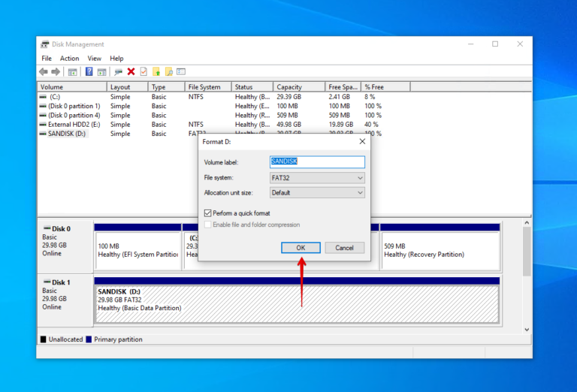Open the File menu
Screen dimensions: 577x392
(47, 59)
